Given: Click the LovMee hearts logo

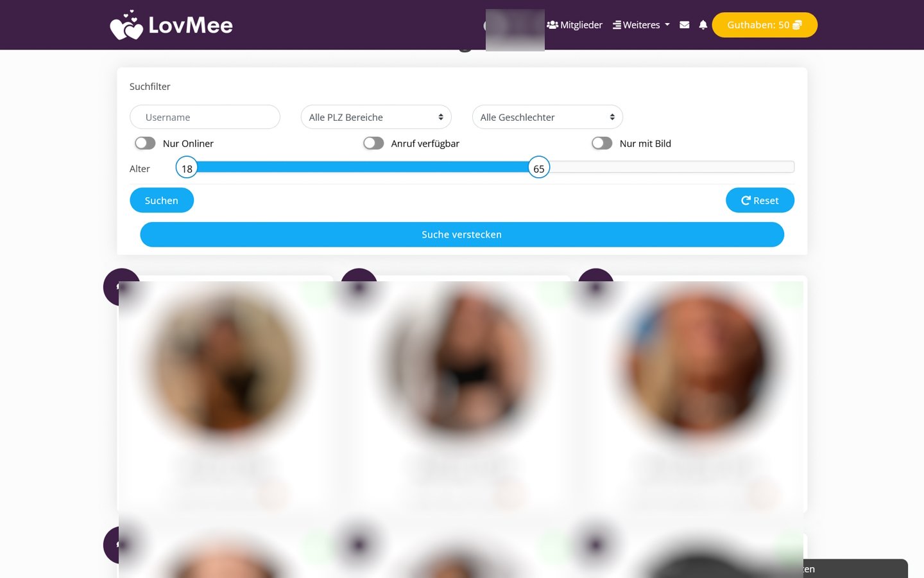Looking at the screenshot, I should [126, 25].
